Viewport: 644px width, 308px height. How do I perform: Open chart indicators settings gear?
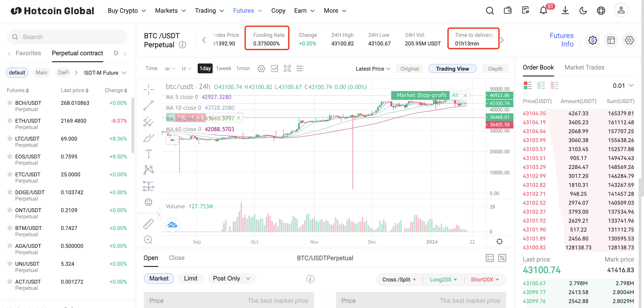[x=261, y=68]
